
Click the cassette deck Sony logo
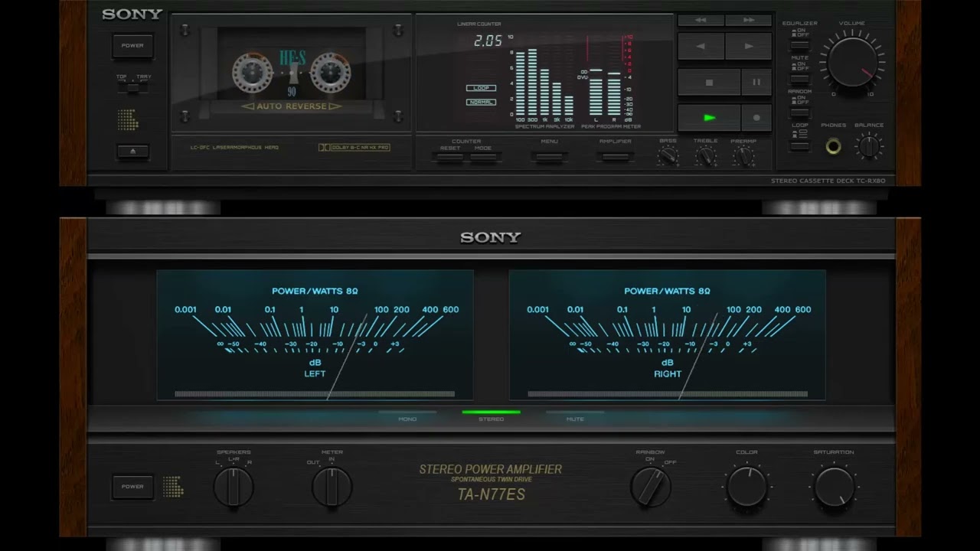point(132,14)
